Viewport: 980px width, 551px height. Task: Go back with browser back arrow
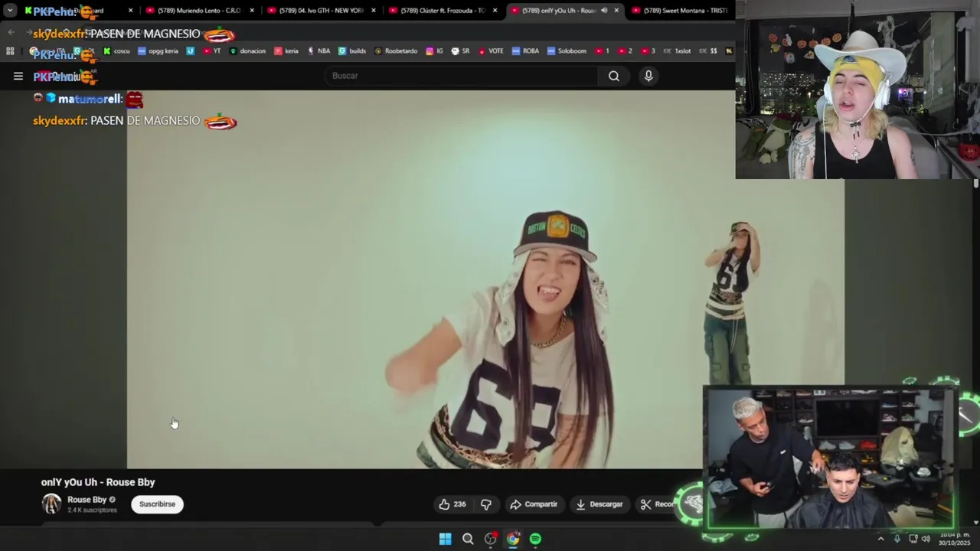[x=11, y=32]
